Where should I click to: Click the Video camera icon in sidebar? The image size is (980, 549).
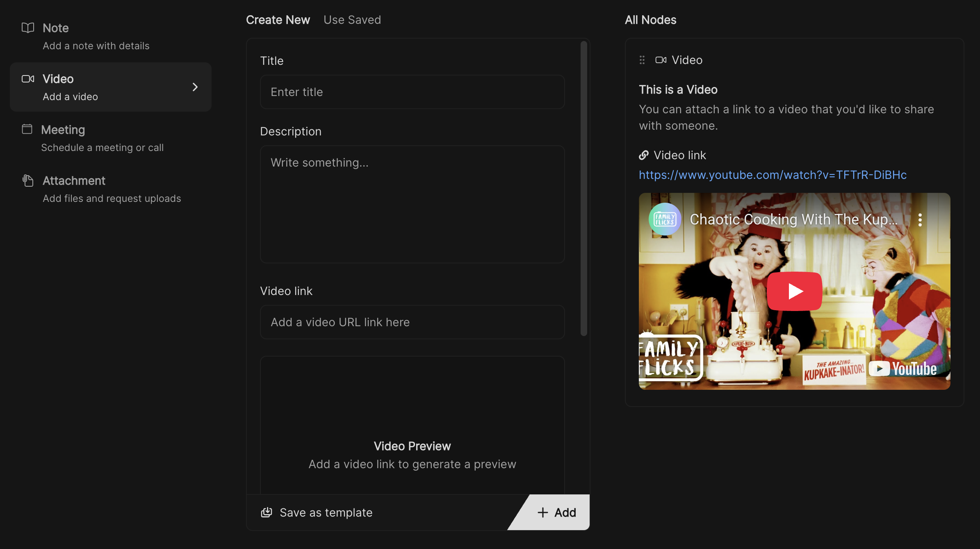point(28,79)
